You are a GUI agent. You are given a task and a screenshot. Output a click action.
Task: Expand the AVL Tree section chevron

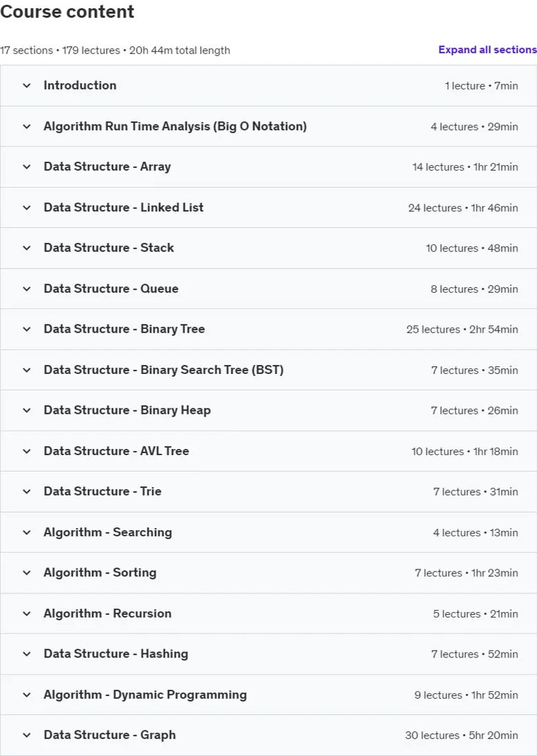tap(27, 451)
